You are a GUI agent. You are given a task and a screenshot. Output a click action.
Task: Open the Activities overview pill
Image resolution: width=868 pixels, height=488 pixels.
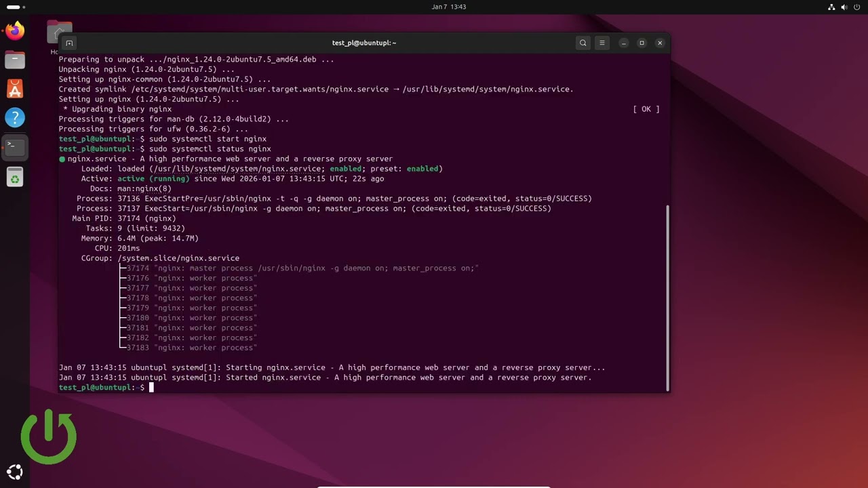coord(16,7)
